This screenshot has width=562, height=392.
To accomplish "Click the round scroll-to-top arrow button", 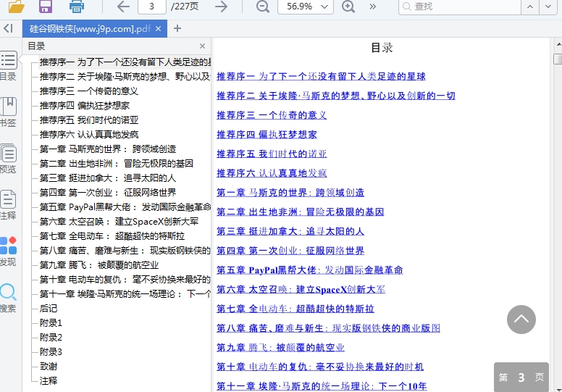I will pyautogui.click(x=521, y=320).
